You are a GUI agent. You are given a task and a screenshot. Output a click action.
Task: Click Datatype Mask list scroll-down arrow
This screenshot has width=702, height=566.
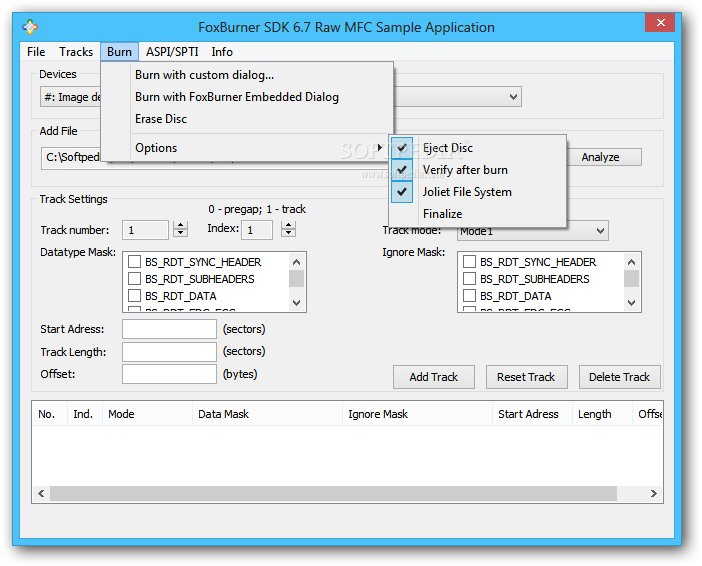(296, 303)
